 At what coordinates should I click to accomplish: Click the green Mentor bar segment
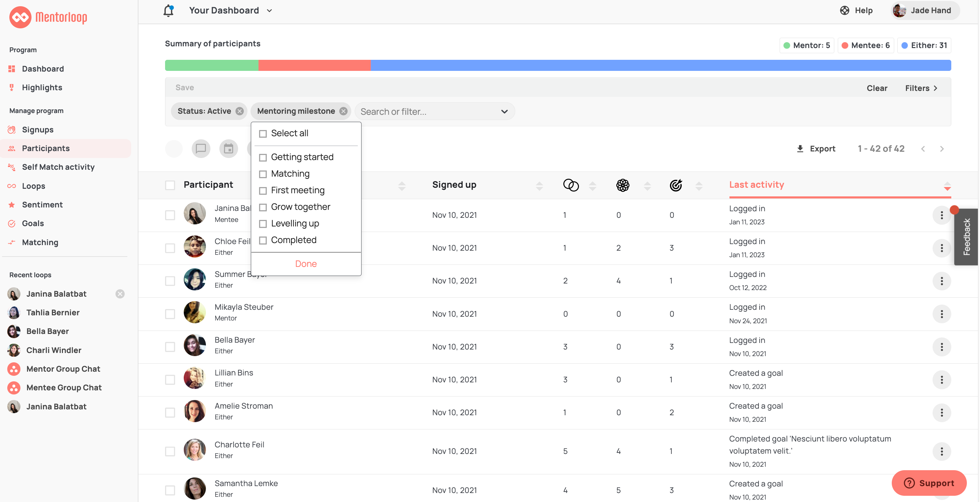(211, 65)
